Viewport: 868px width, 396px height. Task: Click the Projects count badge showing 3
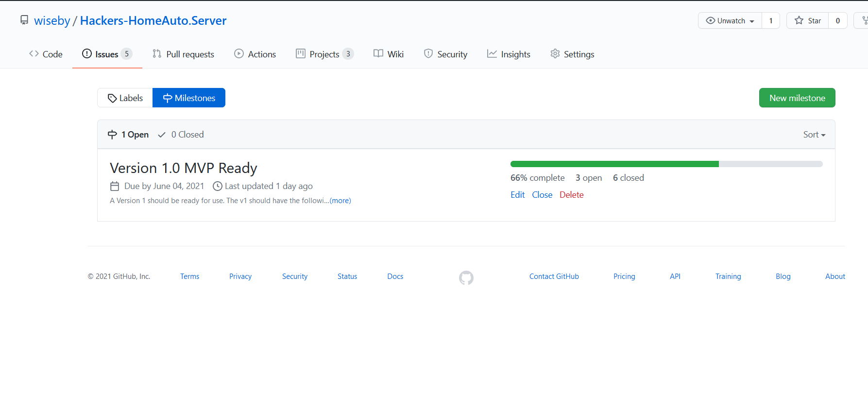point(348,53)
